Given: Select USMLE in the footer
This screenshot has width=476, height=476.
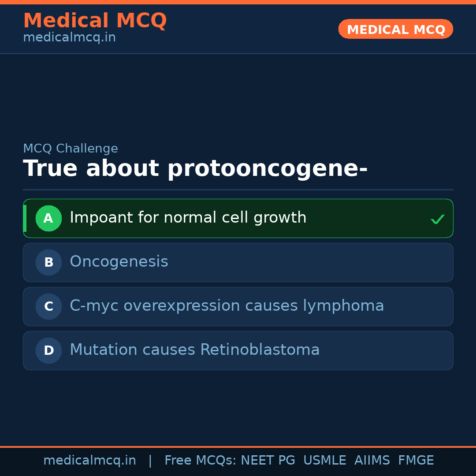Looking at the screenshot, I should (x=324, y=461).
